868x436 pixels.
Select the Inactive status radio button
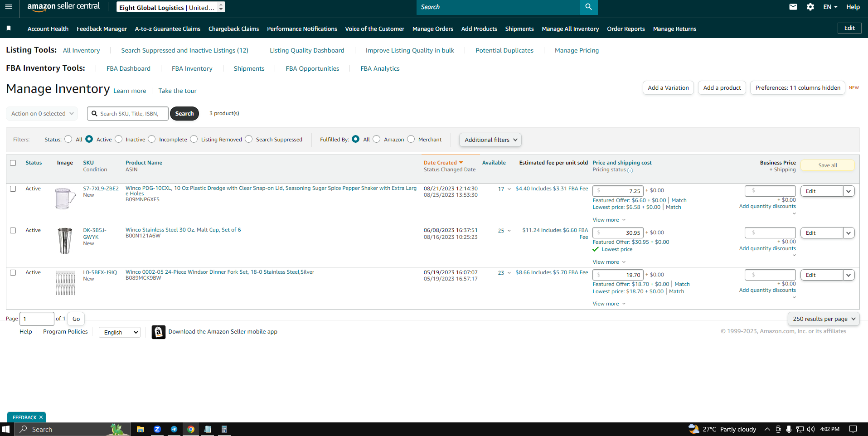pos(119,139)
